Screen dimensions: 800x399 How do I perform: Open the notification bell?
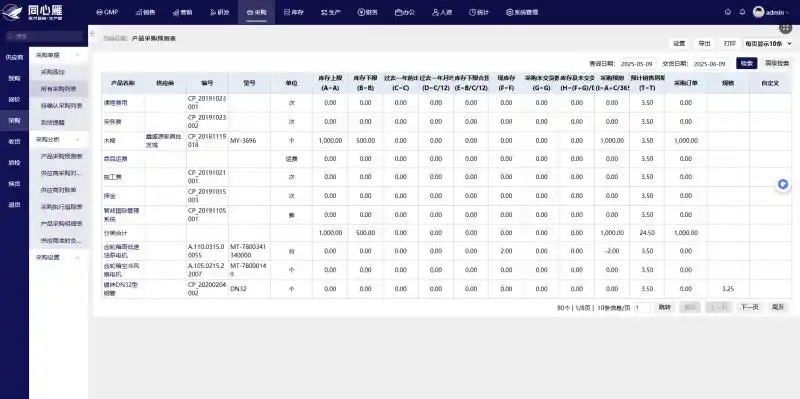(742, 12)
